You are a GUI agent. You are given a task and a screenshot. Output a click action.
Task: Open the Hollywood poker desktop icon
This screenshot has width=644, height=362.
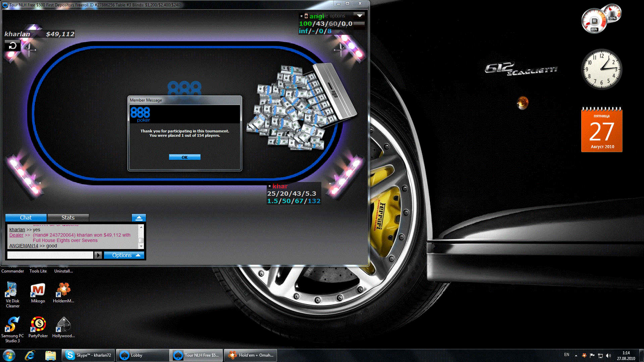coord(63,324)
